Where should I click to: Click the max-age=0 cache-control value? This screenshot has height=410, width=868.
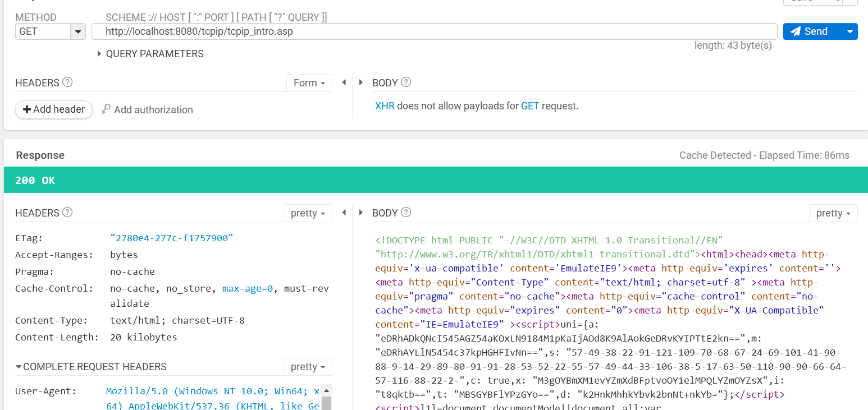pyautogui.click(x=247, y=289)
